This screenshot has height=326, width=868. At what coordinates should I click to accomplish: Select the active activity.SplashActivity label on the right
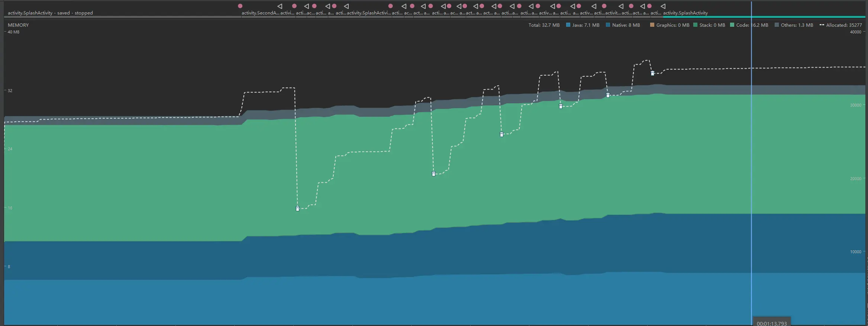685,13
